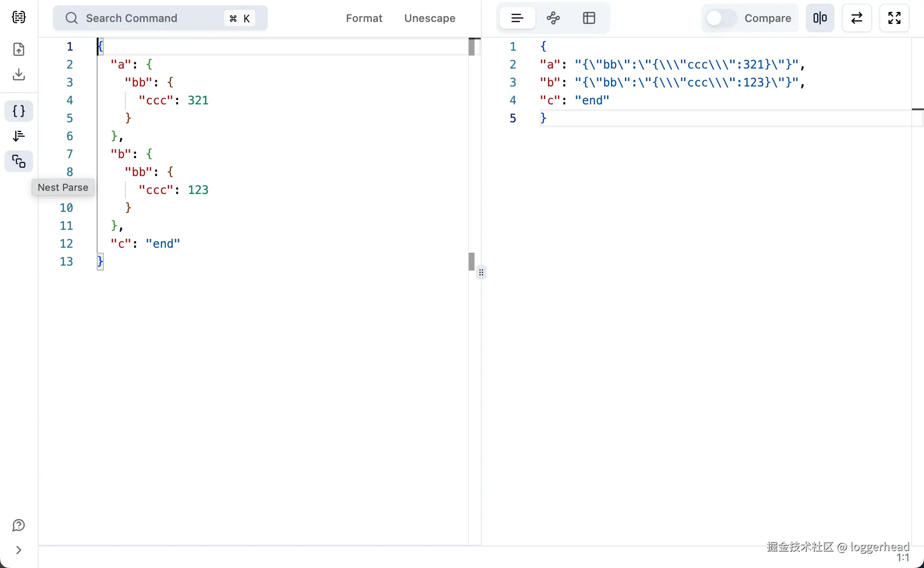Click the panel divider drag handle
The width and height of the screenshot is (924, 568).
[x=481, y=272]
